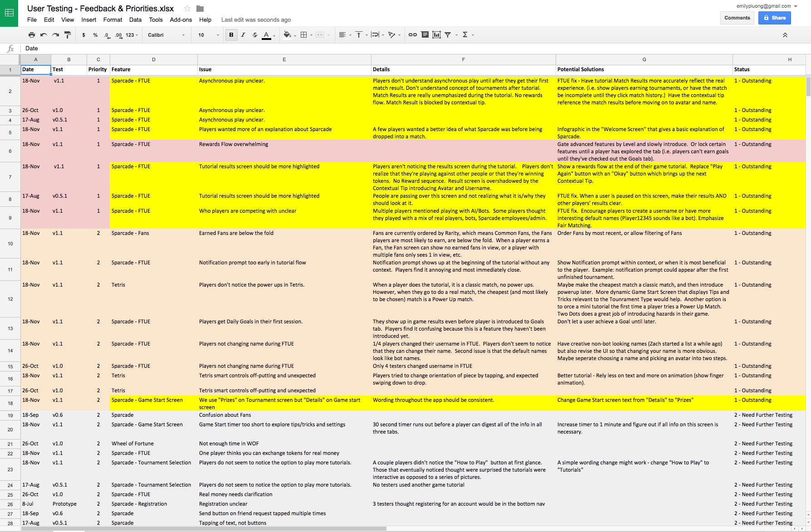Screen dimensions: 811x532
Task: Select row 12 header
Action: (10, 299)
